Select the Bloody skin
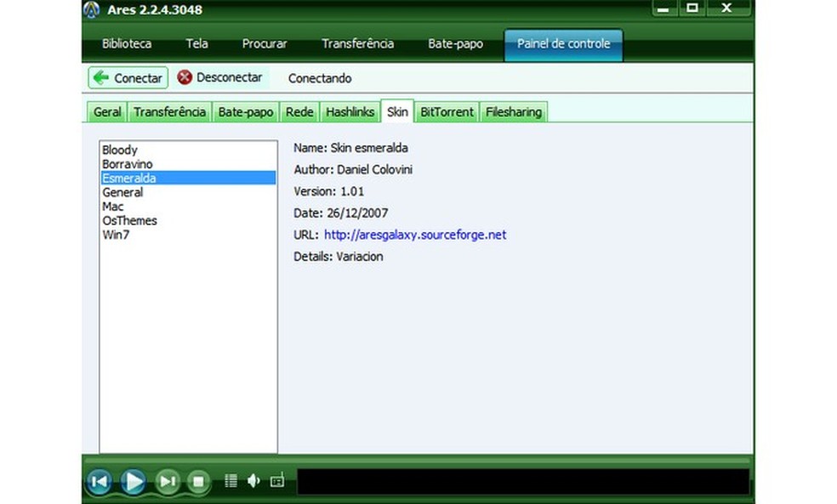The width and height of the screenshot is (837, 504). [x=189, y=150]
